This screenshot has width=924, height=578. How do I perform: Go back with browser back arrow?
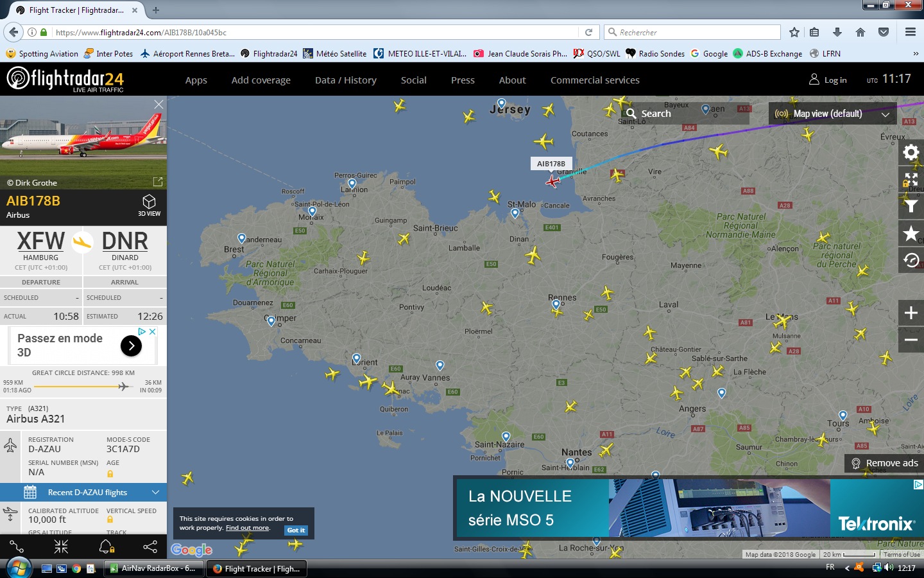click(13, 32)
